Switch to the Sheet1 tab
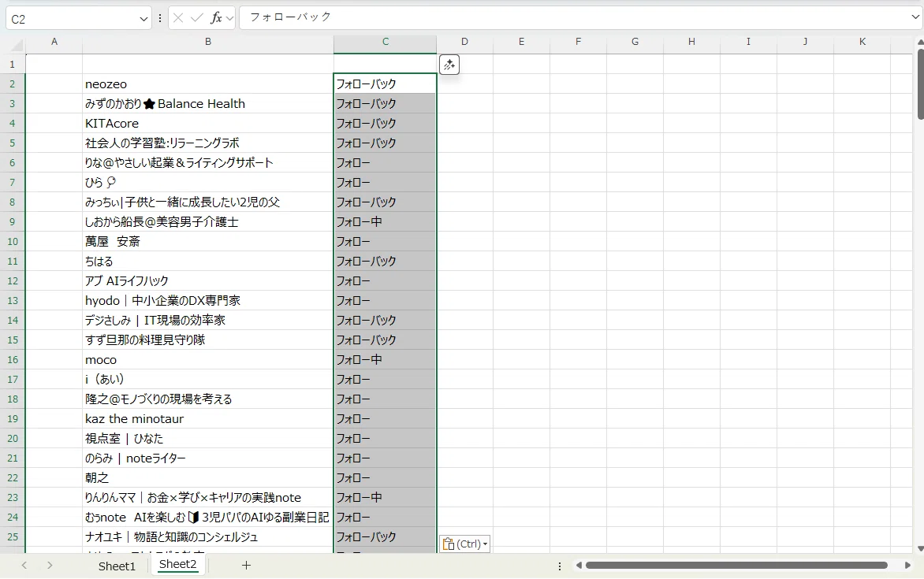The width and height of the screenshot is (924, 579). (117, 566)
